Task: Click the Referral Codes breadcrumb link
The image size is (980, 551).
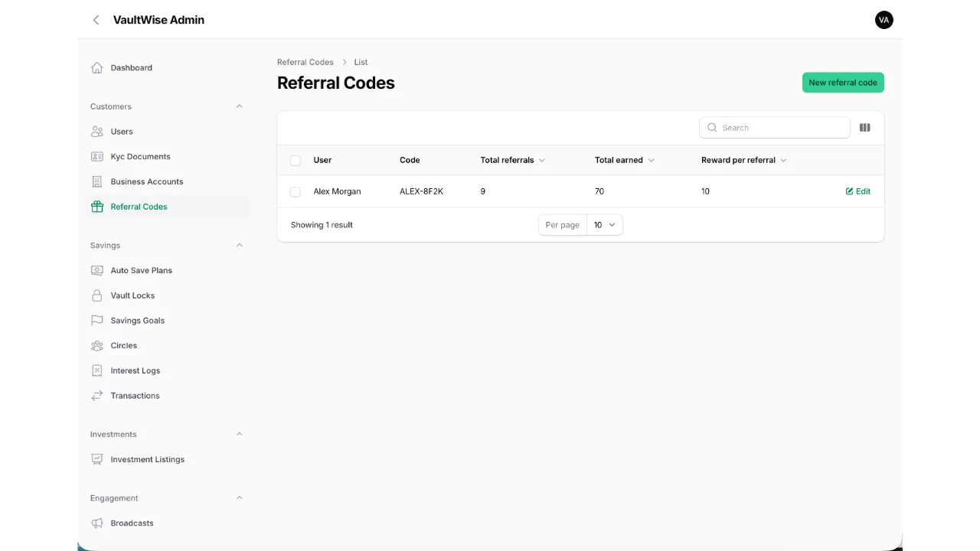Action: pos(305,62)
